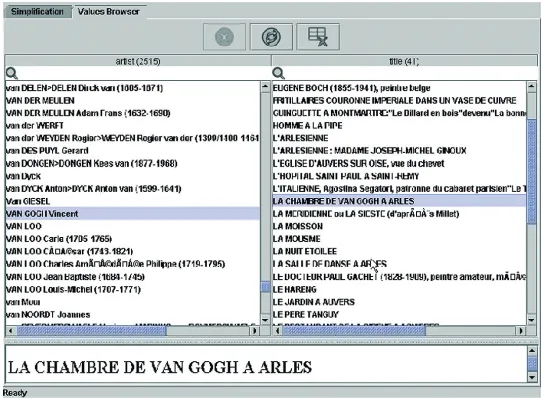542x398 pixels.
Task: Select title FRITILLAIRES COURONNE IMPERIALE DANS UN VASE
Action: tap(399, 100)
